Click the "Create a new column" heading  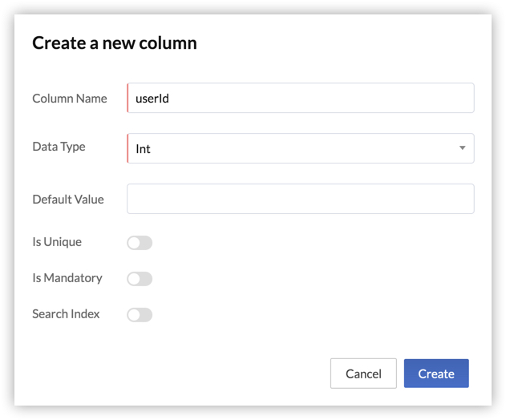115,43
